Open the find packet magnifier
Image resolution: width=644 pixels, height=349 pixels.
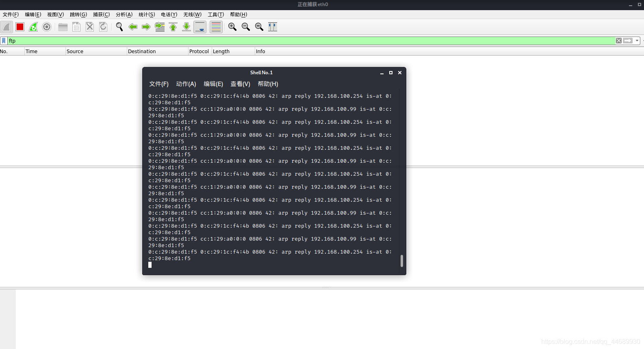[x=119, y=27]
